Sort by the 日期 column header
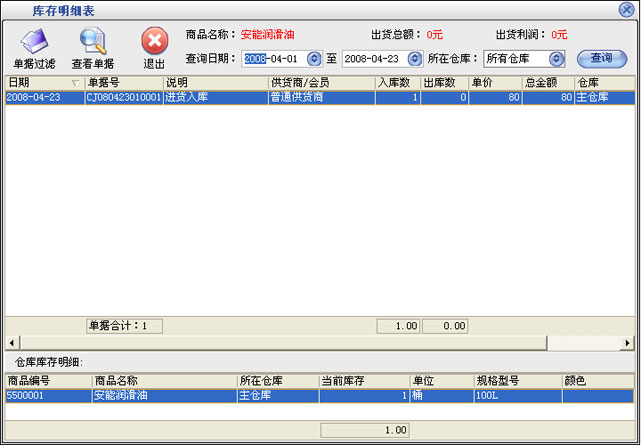The width and height of the screenshot is (641, 445). (40, 82)
